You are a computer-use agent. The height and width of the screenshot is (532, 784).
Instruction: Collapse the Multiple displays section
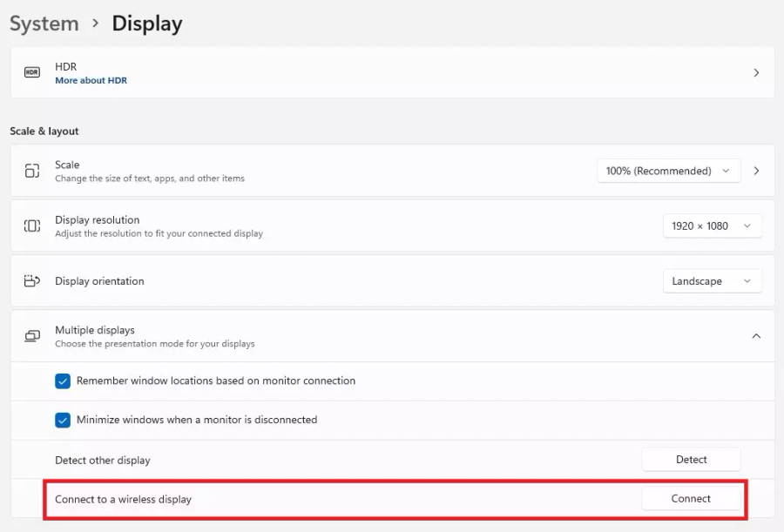click(756, 336)
